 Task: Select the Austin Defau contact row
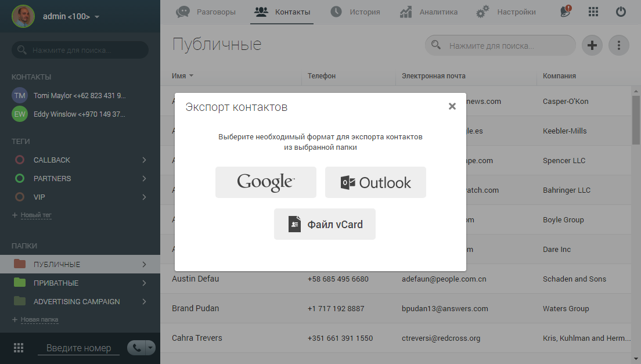(x=396, y=279)
